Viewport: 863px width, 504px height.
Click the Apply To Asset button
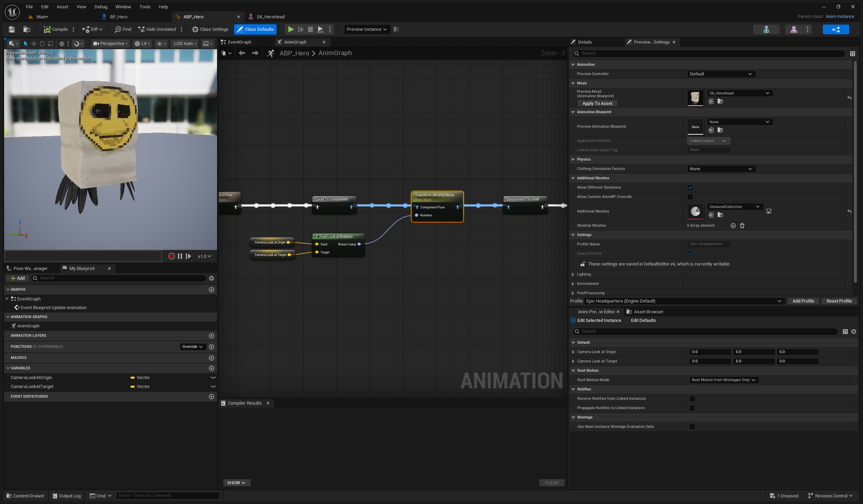[x=597, y=103]
